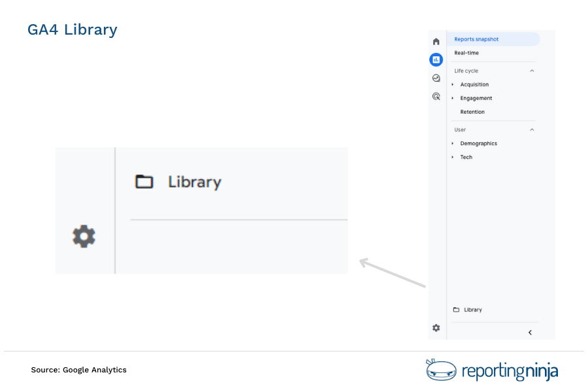Click the small Library link in sidebar
This screenshot has height=392, width=588.
point(473,310)
